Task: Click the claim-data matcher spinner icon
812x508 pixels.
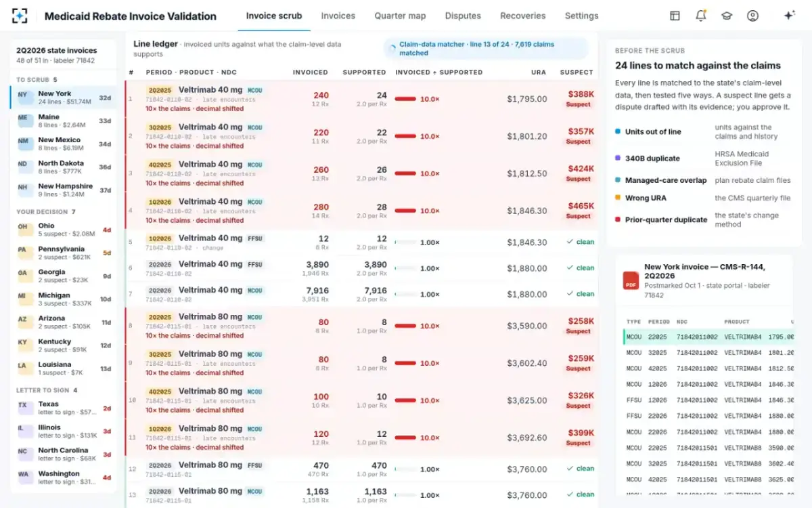Action: (x=391, y=49)
